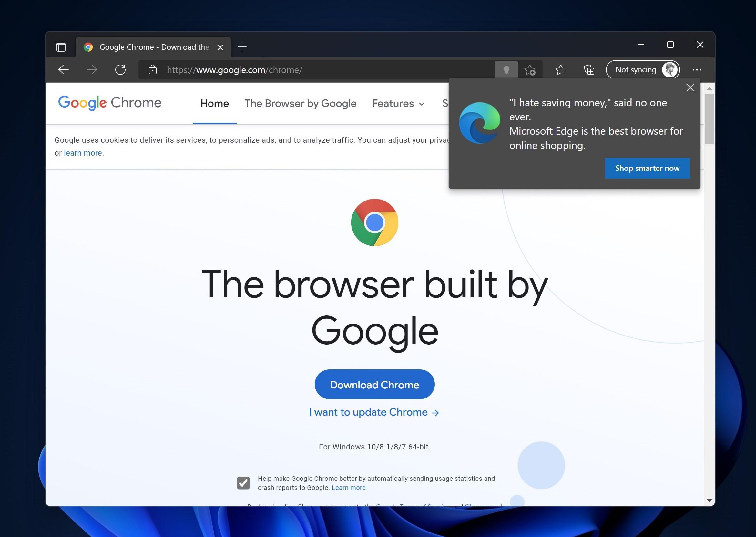Viewport: 756px width, 537px height.
Task: Click the lock/security icon in address bar
Action: tap(152, 70)
